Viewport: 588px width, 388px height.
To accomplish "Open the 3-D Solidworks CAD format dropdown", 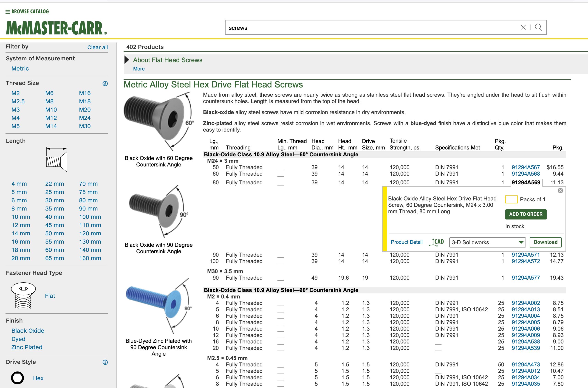I will (487, 242).
